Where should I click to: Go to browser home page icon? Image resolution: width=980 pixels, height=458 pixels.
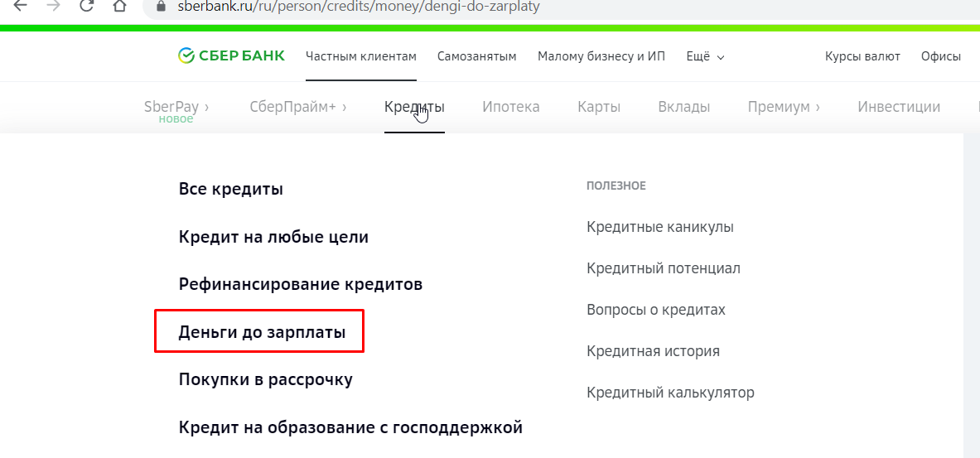pyautogui.click(x=118, y=7)
